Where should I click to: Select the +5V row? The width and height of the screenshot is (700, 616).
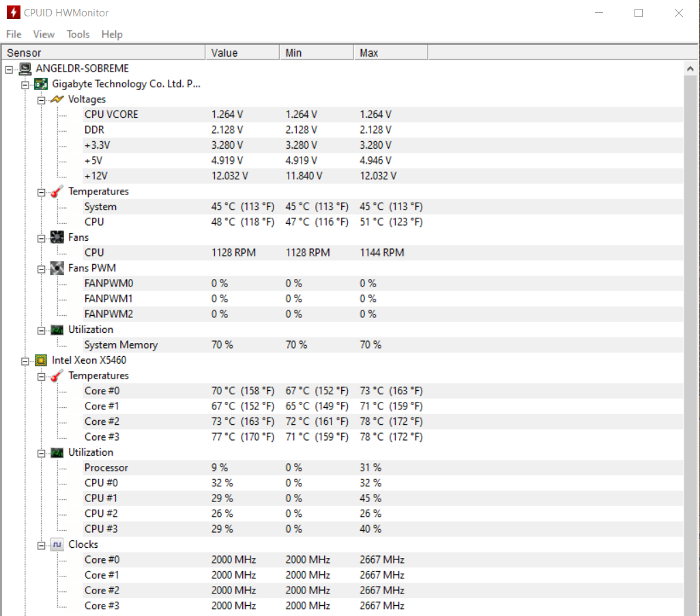pyautogui.click(x=383, y=161)
